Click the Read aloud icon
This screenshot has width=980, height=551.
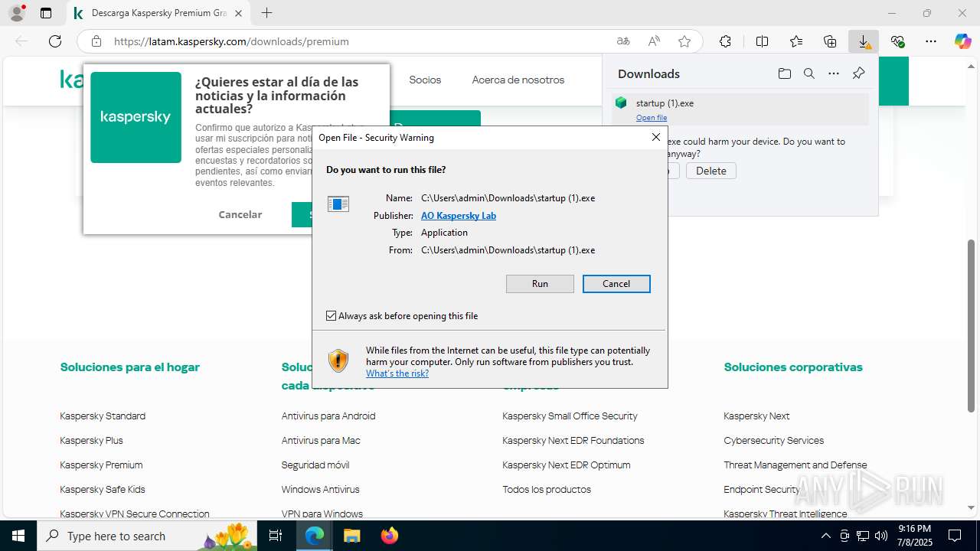pyautogui.click(x=654, y=41)
